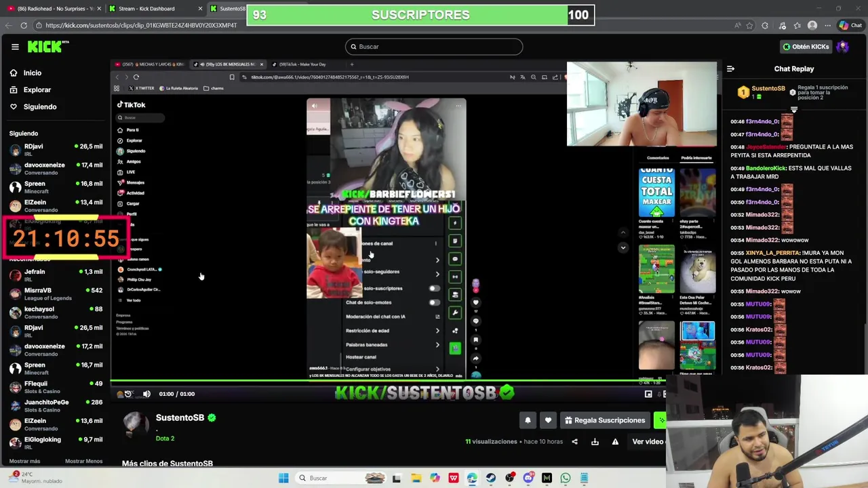
Task: Open Spreen 16,8 mil Minecraft channel
Action: coord(56,187)
